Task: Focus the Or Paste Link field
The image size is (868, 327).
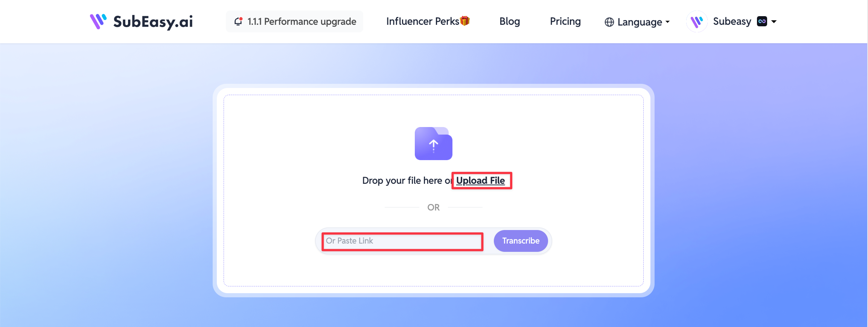Action: pyautogui.click(x=402, y=241)
